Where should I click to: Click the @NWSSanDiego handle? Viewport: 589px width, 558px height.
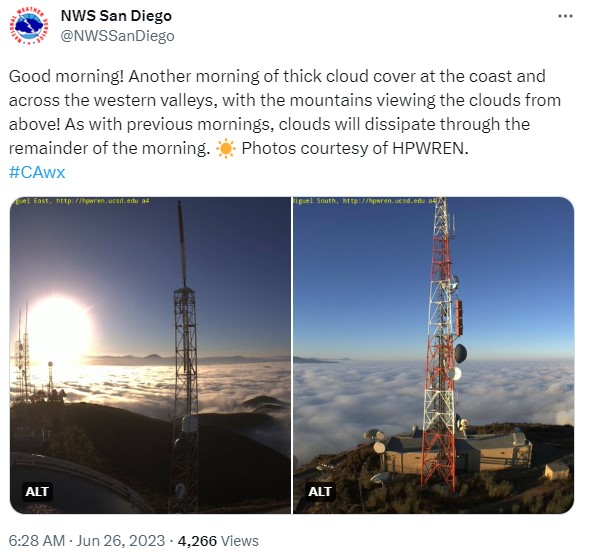117,36
